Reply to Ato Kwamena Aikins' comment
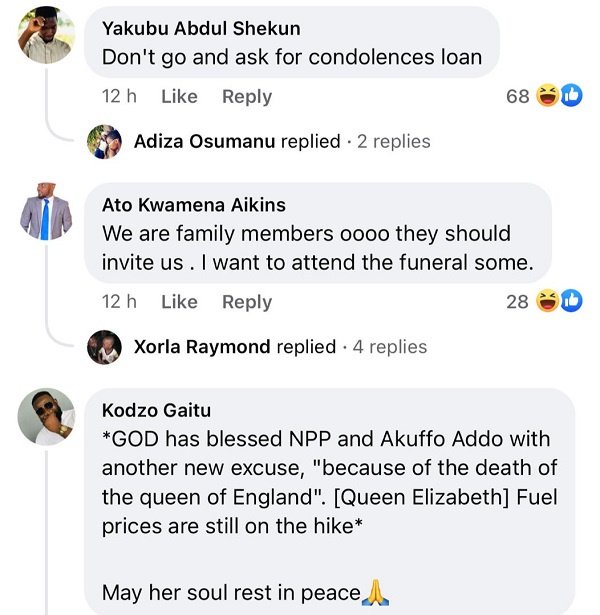600x615 pixels. [x=246, y=301]
